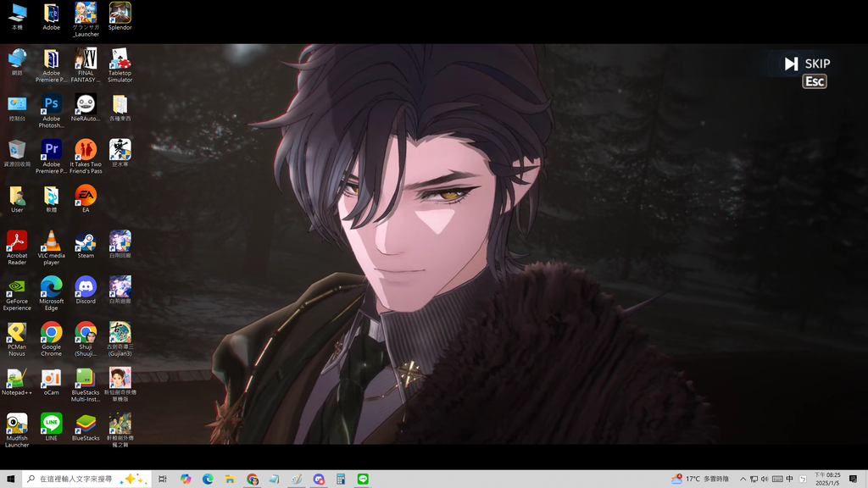868x488 pixels.
Task: Open the Adobe Premiere folder icon
Action: 52,65
